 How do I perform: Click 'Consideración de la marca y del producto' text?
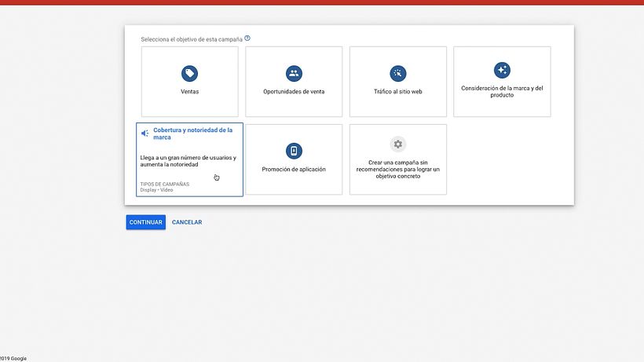(x=502, y=92)
